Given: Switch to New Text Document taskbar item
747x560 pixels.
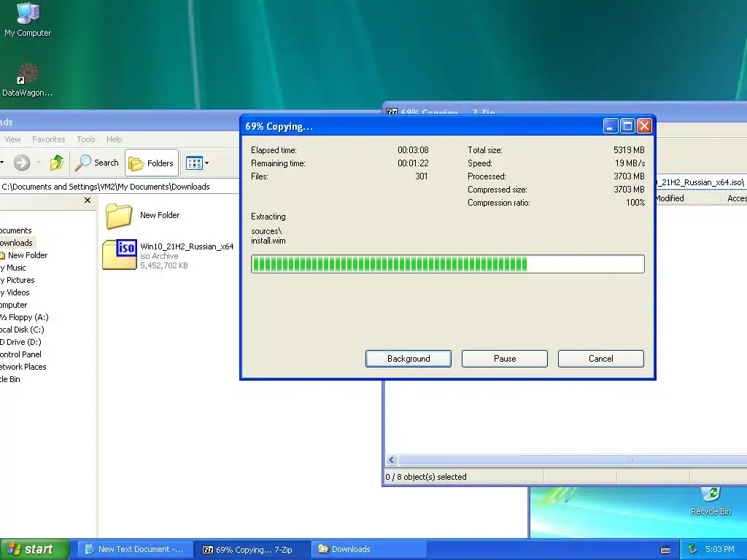Looking at the screenshot, I should [135, 549].
